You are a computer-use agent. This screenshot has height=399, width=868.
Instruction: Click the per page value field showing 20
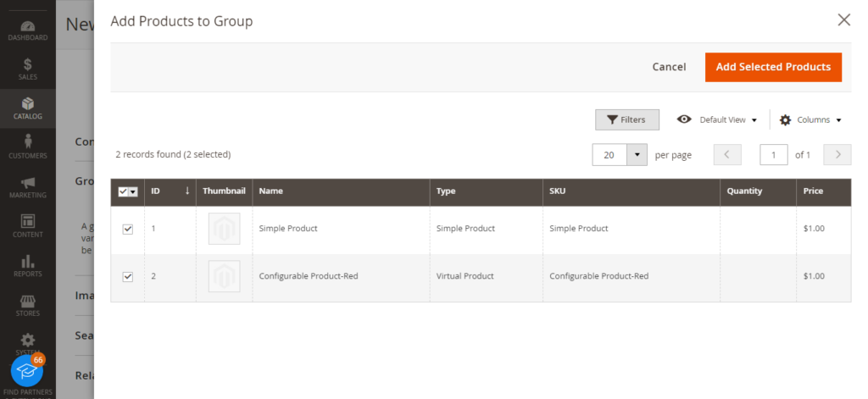point(609,155)
